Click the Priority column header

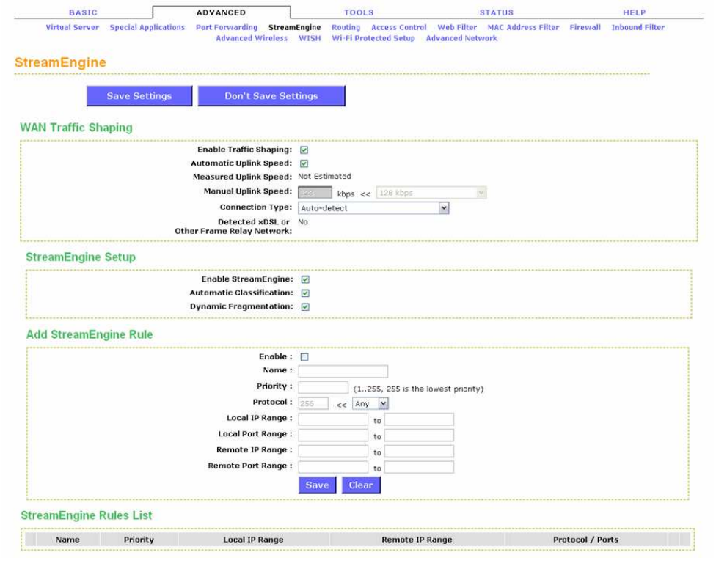tap(139, 540)
